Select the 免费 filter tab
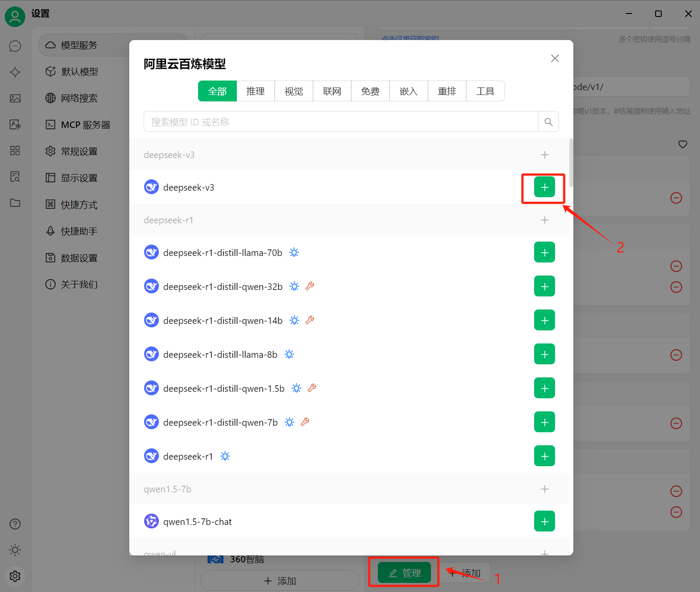 click(370, 91)
